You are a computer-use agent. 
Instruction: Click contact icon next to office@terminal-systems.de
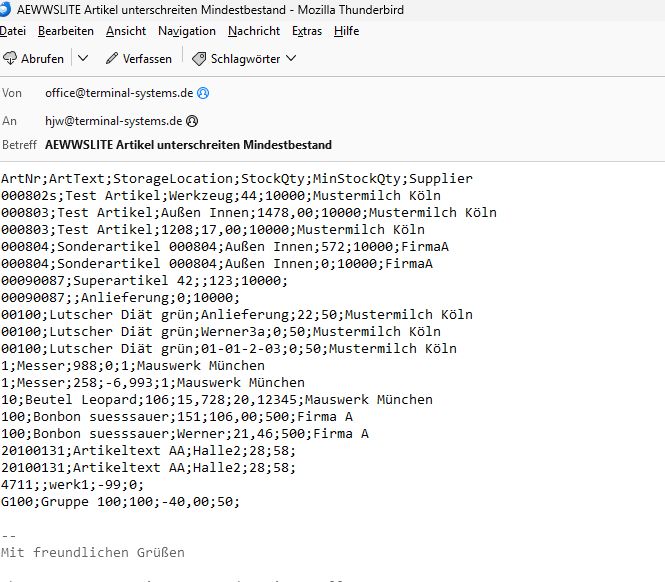[x=204, y=93]
